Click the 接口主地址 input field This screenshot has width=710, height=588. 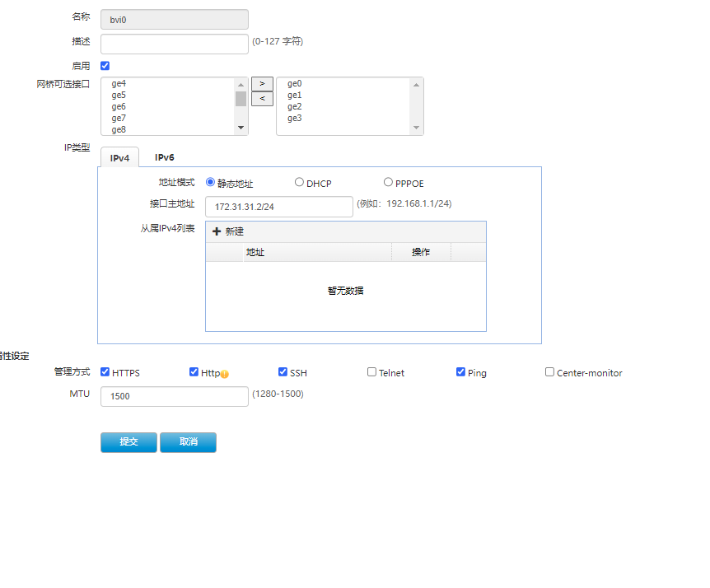click(279, 207)
